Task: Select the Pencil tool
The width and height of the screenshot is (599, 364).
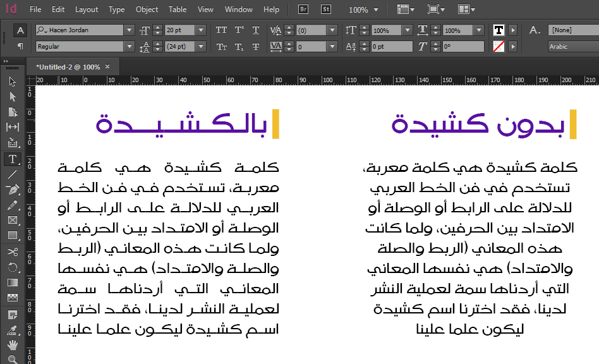Action: [12, 205]
